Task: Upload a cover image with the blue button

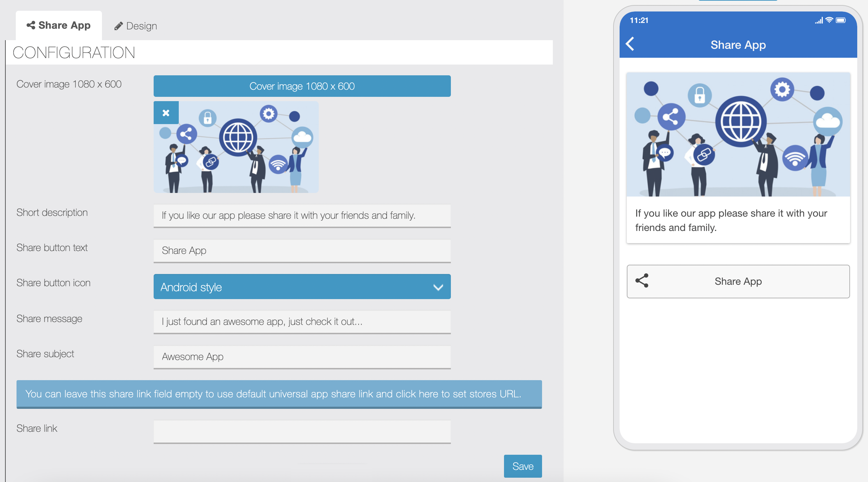Action: [302, 86]
